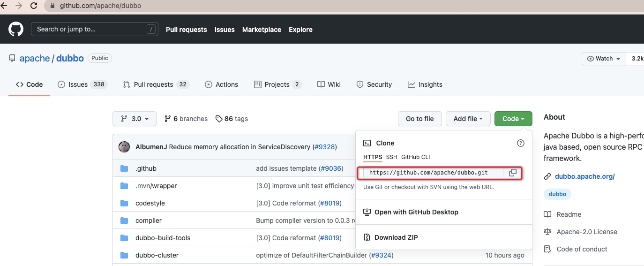644x266 pixels.
Task: Click the browser forward arrow
Action: pyautogui.click(x=18, y=6)
